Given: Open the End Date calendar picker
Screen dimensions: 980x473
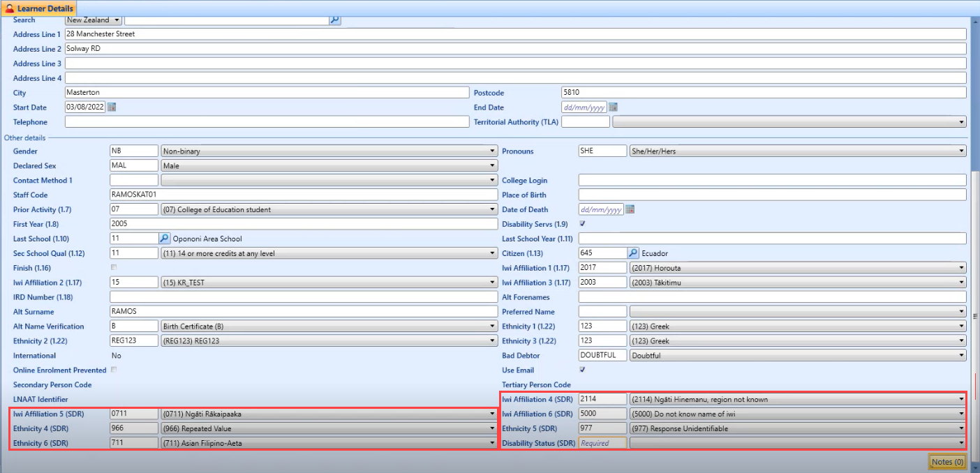Looking at the screenshot, I should click(x=614, y=107).
